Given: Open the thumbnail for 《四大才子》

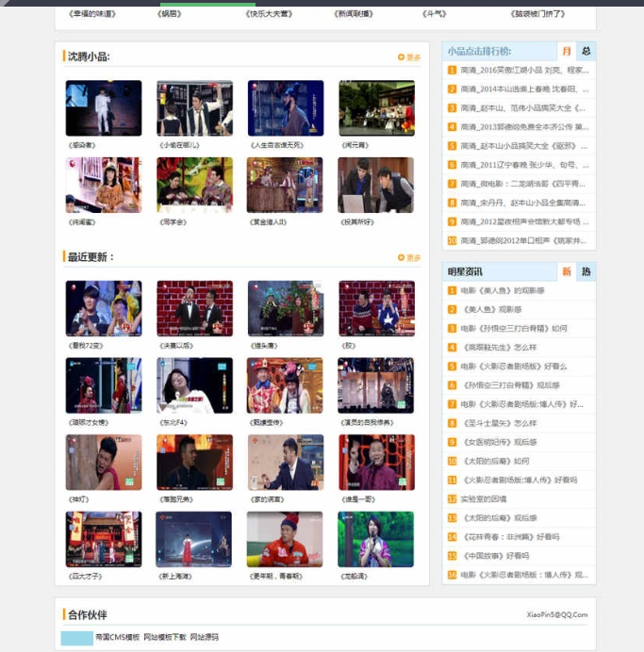Looking at the screenshot, I should (x=104, y=539).
